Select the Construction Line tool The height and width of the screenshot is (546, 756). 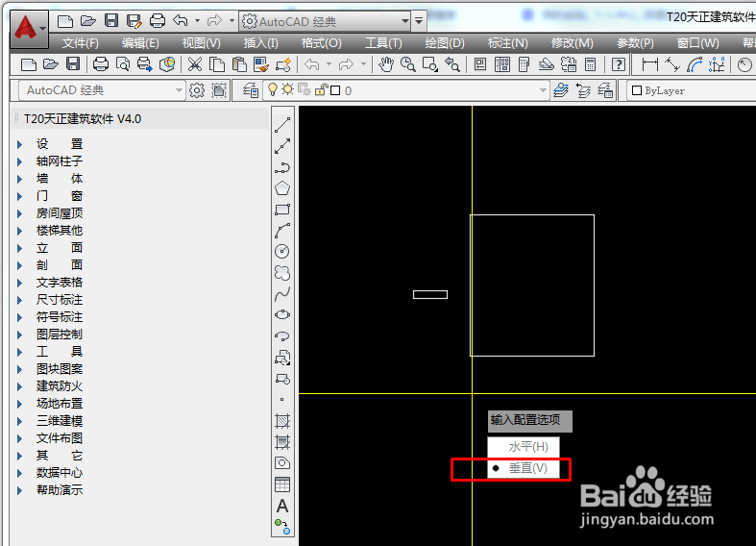282,146
